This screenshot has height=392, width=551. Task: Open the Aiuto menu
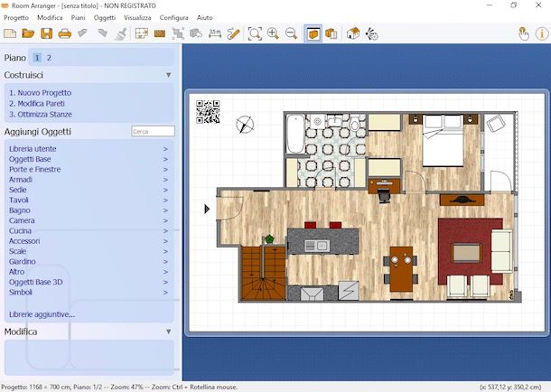(x=204, y=17)
